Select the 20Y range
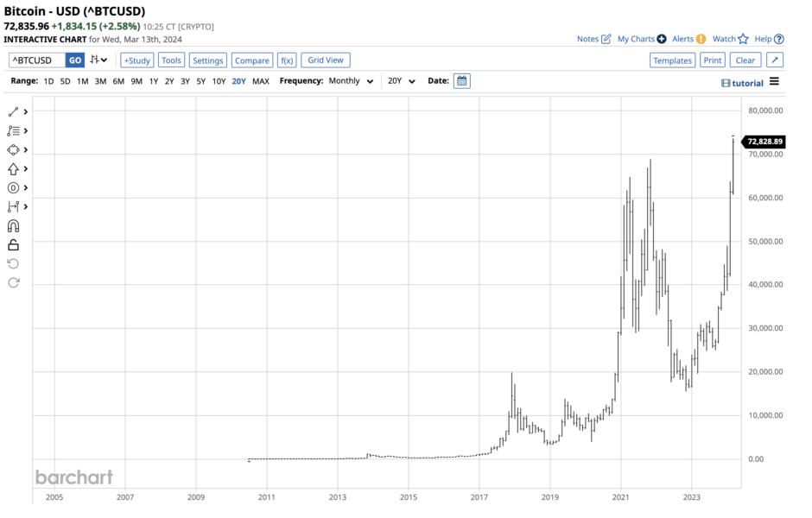 pyautogui.click(x=238, y=81)
